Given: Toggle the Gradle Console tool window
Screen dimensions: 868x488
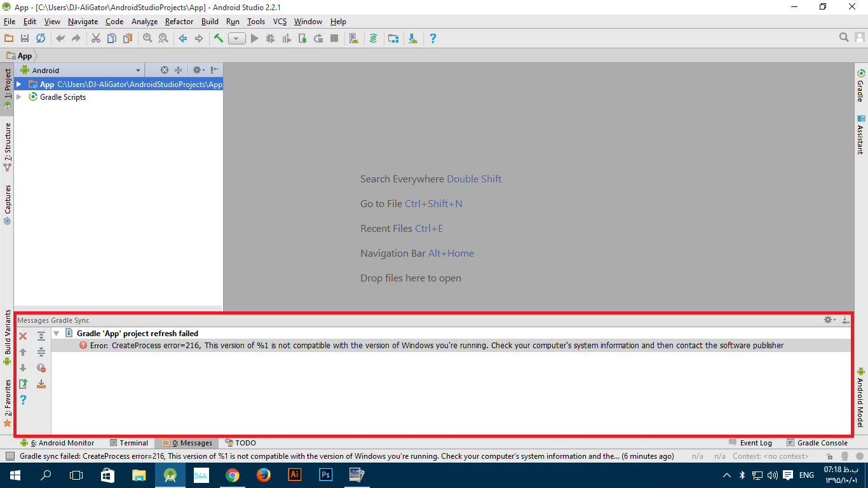Looking at the screenshot, I should click(817, 443).
